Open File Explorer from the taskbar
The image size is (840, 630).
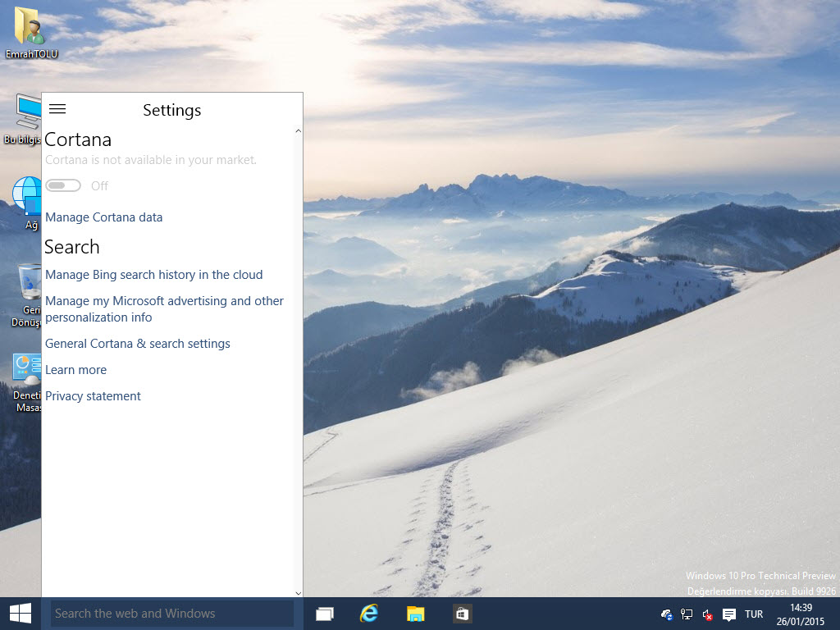tap(415, 614)
